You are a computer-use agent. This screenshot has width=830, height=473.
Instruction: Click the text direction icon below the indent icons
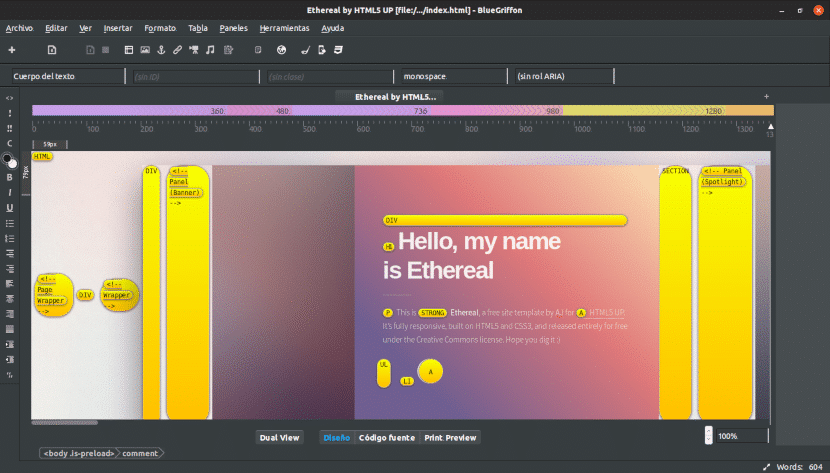[x=10, y=375]
